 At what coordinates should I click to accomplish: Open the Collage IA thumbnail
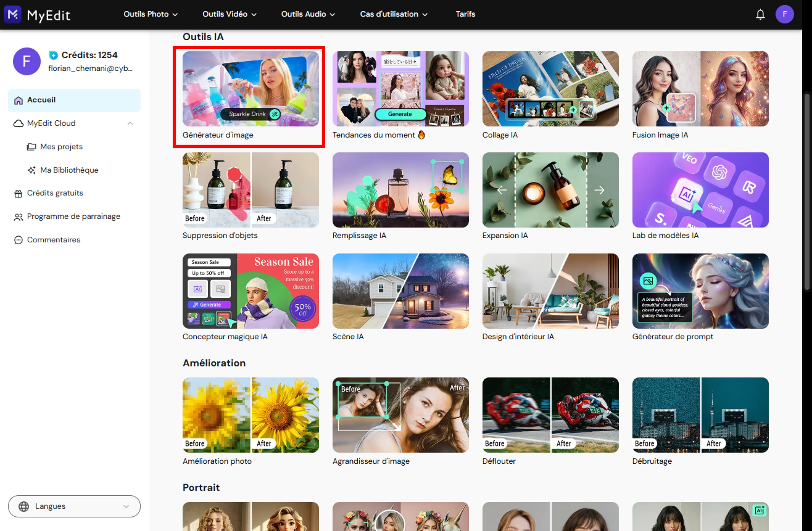point(550,89)
